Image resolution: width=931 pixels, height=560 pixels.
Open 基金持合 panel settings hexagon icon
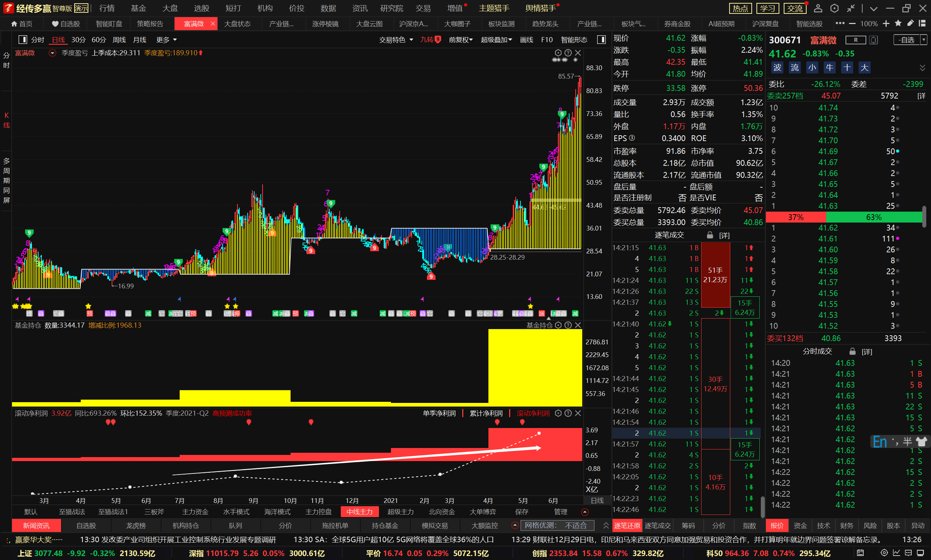(x=558, y=325)
